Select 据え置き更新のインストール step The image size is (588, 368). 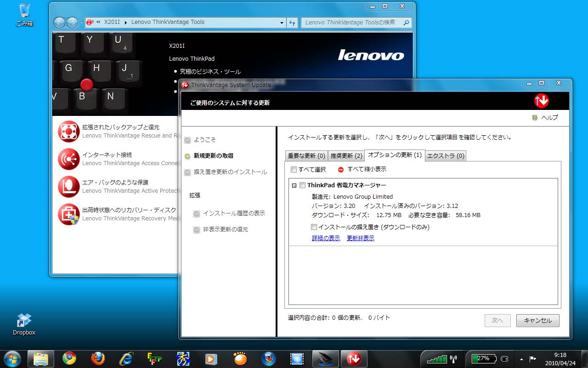click(x=230, y=172)
